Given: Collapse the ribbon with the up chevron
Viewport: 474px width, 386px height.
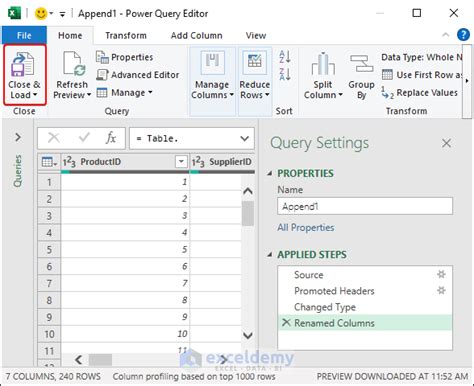Looking at the screenshot, I should click(445, 35).
